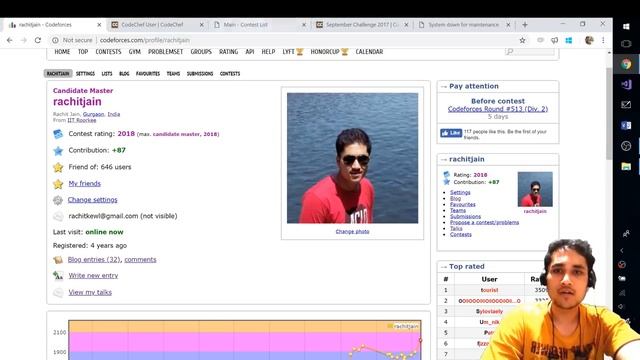Close the CodeChef User tab

pyautogui.click(x=202, y=25)
